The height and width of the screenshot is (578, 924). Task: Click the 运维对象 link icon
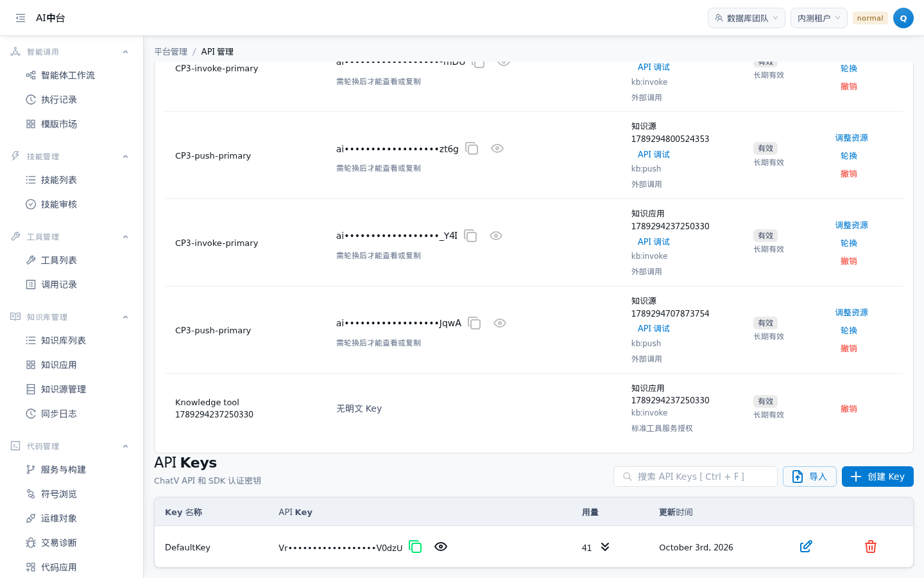[31, 518]
